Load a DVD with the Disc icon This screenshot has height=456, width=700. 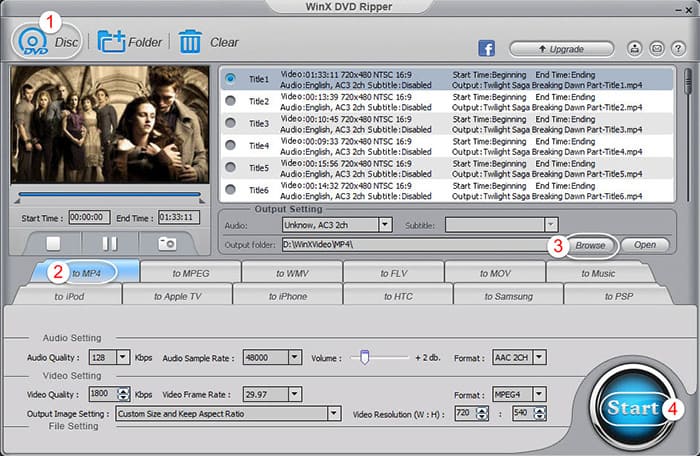(x=33, y=42)
